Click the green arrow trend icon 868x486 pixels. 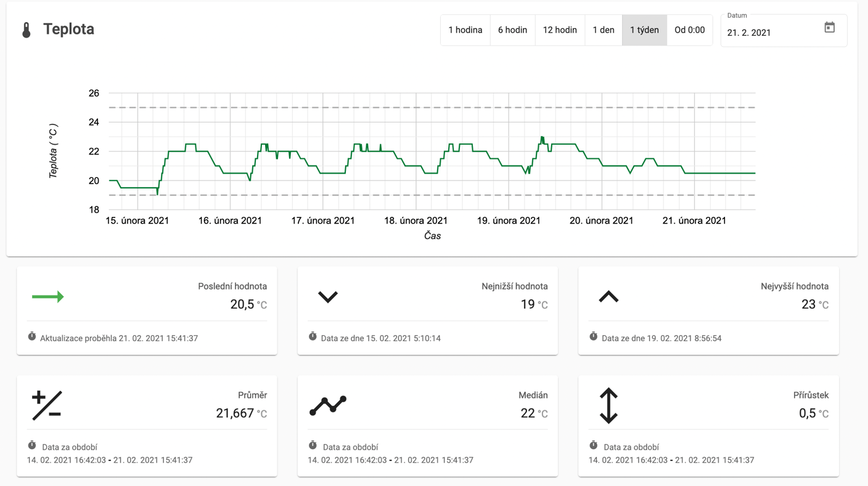coord(48,297)
